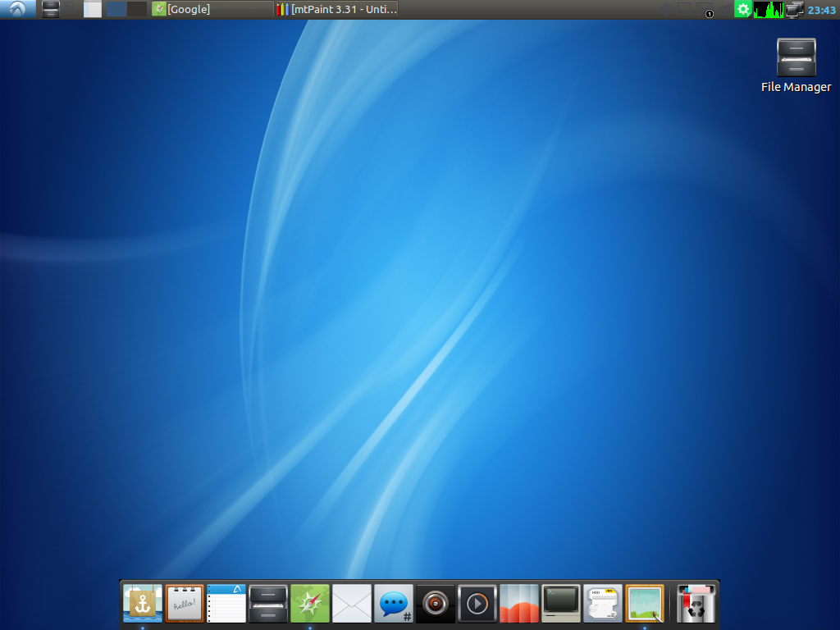Launch the terminal monitor icon in dock
This screenshot has height=630, width=840.
pos(561,604)
